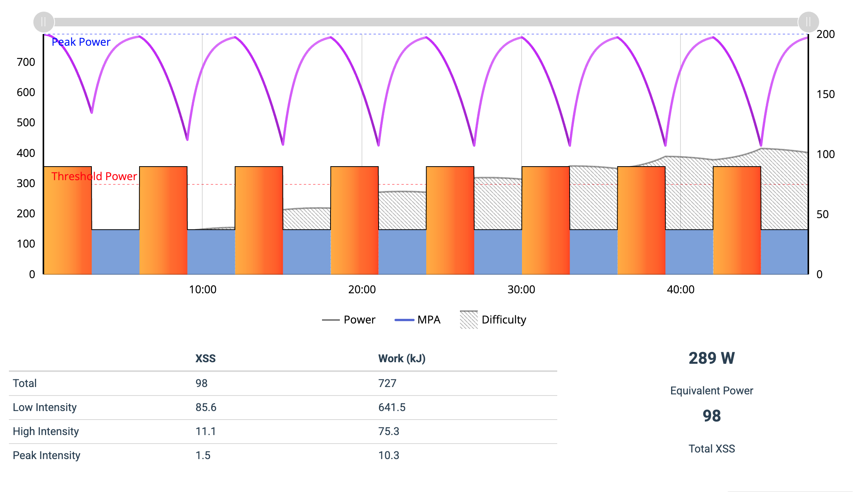
Task: Click the Total XSS label
Action: [x=711, y=449]
